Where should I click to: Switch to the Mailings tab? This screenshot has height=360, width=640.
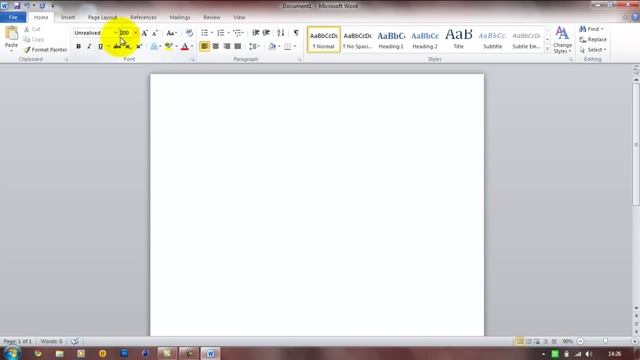click(x=180, y=18)
